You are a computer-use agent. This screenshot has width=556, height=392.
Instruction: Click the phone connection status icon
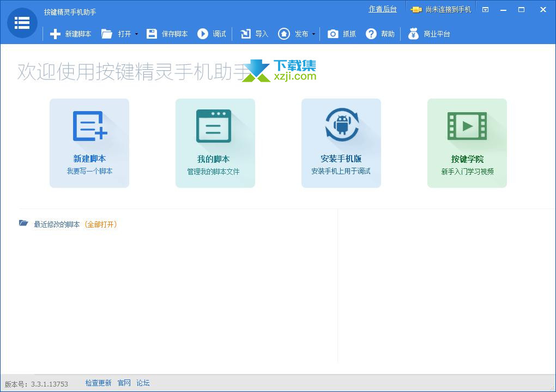pos(416,10)
